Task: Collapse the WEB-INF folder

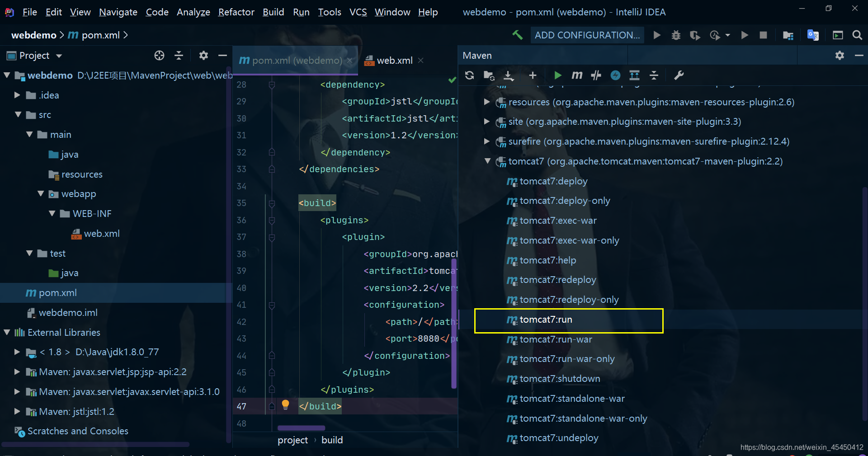Action: (52, 213)
